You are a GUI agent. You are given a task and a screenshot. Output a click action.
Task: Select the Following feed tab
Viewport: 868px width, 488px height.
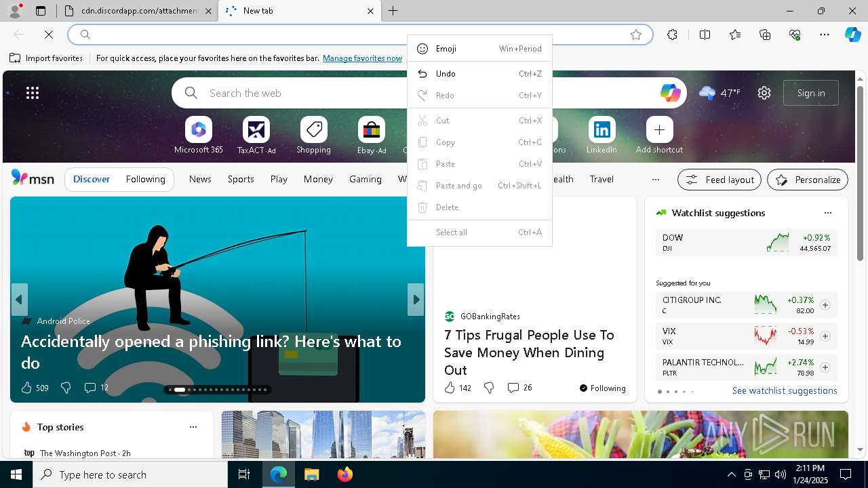click(145, 180)
